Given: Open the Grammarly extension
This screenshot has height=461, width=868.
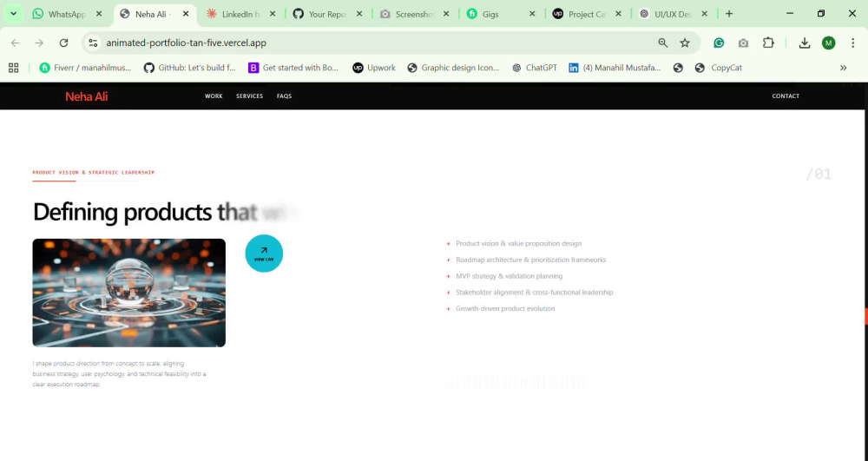Looking at the screenshot, I should tap(719, 43).
